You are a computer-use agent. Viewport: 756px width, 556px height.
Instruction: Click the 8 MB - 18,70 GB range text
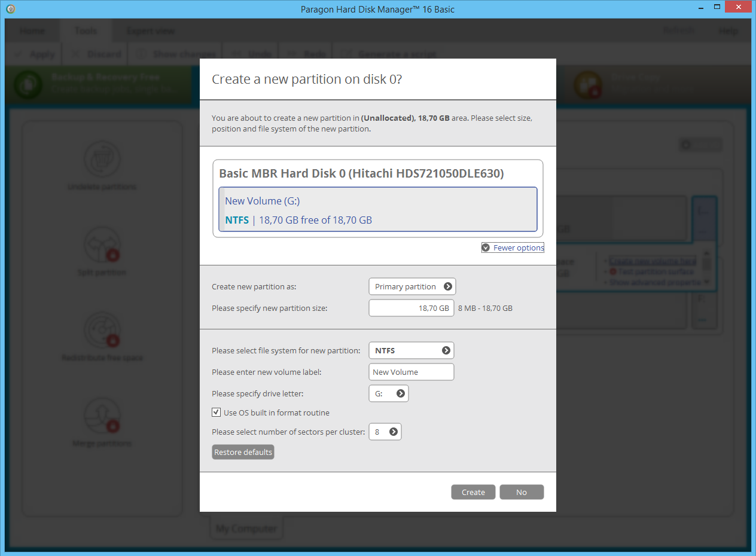point(485,308)
